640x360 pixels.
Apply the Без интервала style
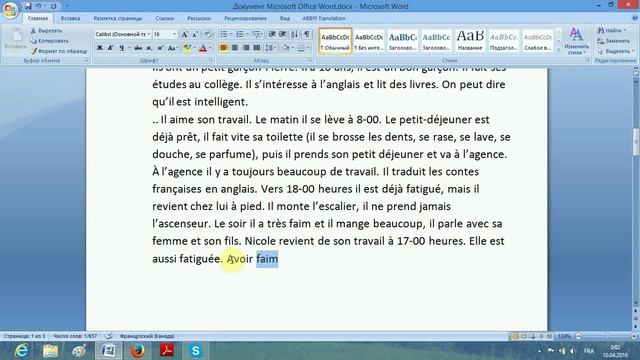[369, 41]
